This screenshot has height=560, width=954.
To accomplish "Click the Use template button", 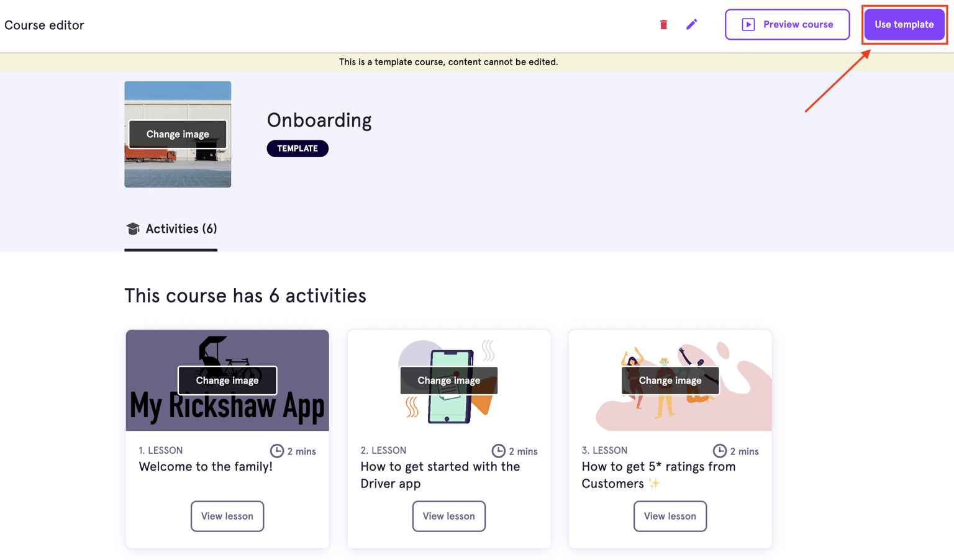I will [904, 25].
